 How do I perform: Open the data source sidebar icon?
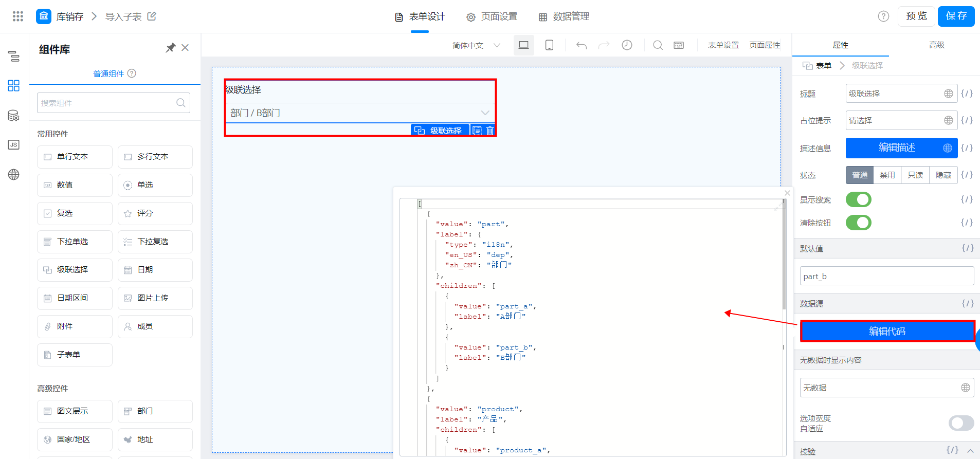tap(14, 116)
